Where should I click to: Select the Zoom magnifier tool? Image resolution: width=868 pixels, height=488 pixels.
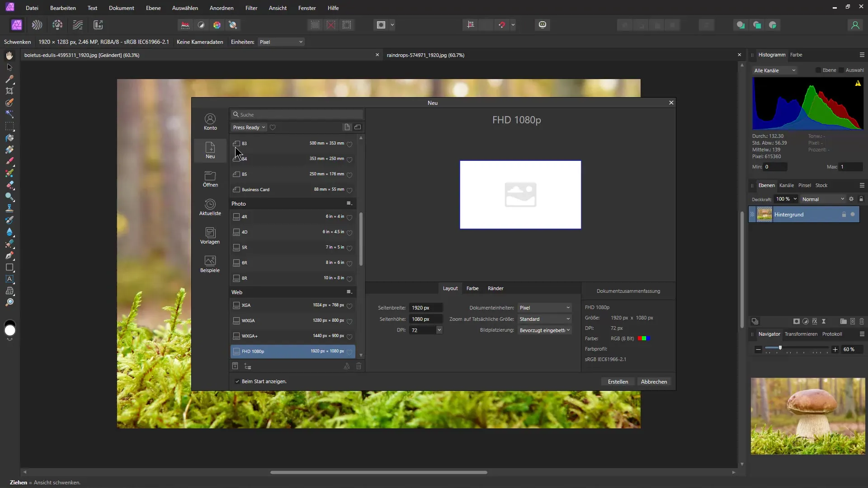(x=9, y=302)
